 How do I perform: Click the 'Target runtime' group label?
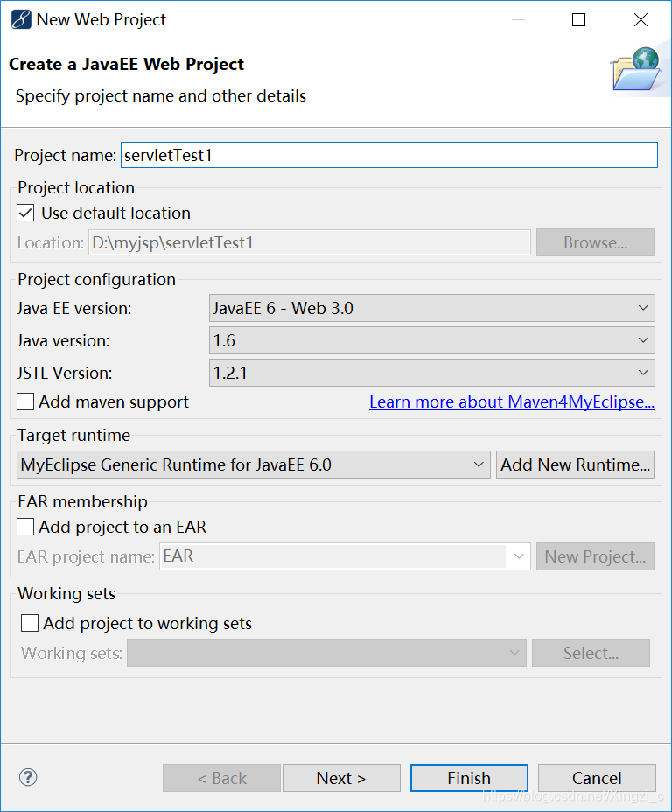(74, 436)
